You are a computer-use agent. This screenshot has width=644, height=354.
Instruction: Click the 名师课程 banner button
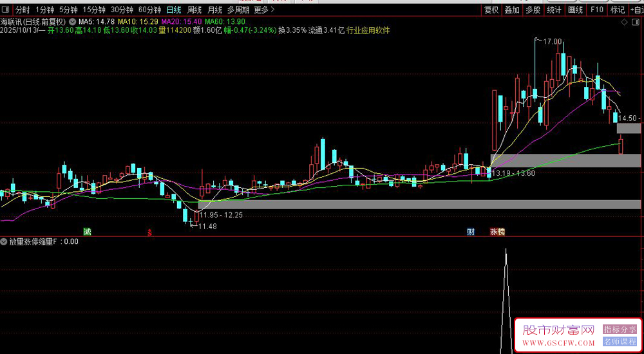coord(620,341)
